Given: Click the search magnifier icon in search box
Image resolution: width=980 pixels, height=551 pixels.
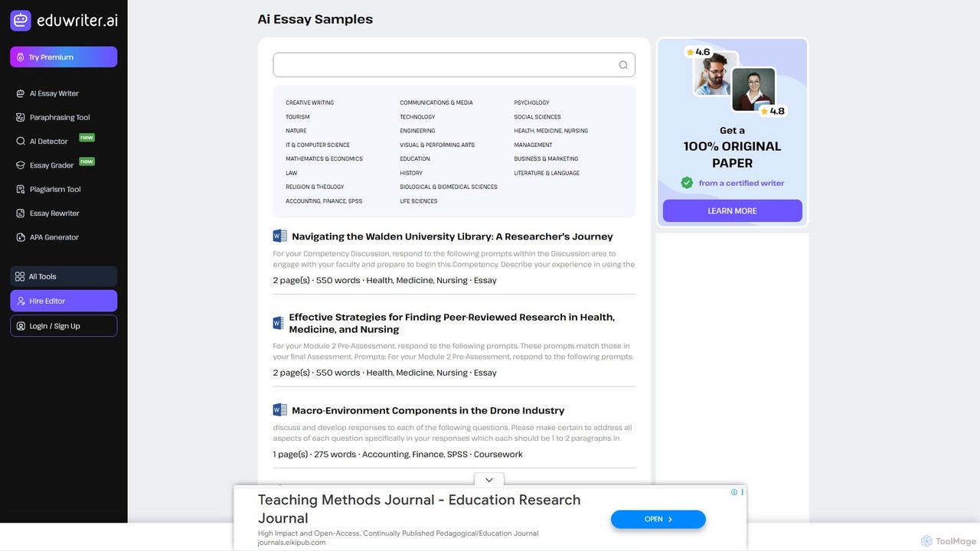Looking at the screenshot, I should [x=623, y=65].
